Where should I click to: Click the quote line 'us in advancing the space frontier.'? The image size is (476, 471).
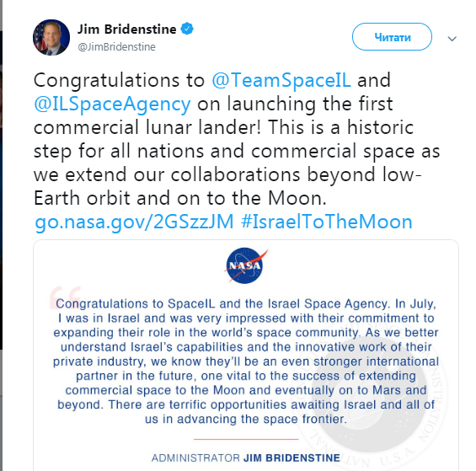pyautogui.click(x=246, y=419)
